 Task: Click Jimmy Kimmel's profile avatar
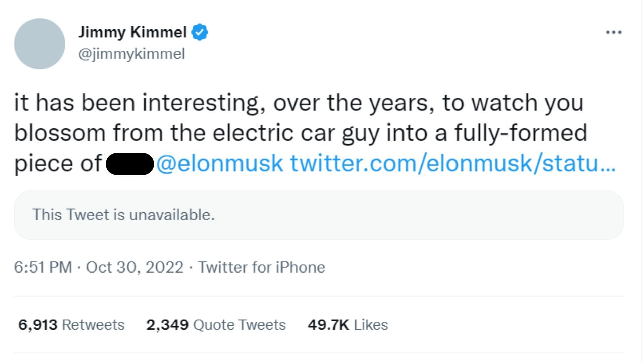click(x=40, y=44)
